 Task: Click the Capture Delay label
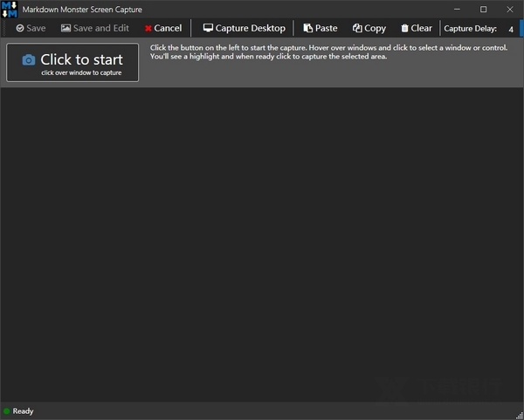(471, 29)
